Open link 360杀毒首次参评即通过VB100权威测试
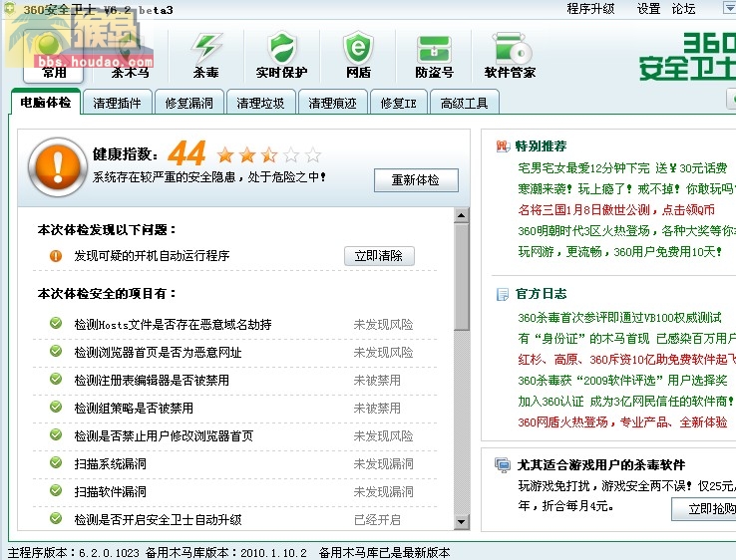Image resolution: width=736 pixels, height=560 pixels. (x=619, y=318)
